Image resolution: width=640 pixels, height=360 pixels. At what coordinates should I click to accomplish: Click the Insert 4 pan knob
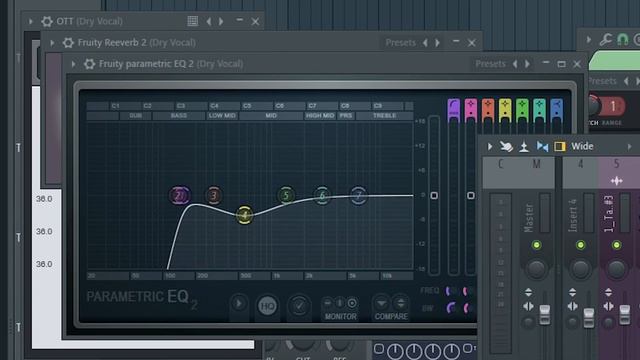(580, 269)
